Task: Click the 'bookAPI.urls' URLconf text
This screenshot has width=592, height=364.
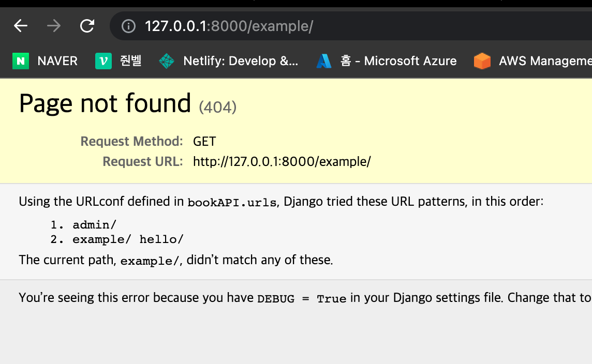Action: coord(232,202)
